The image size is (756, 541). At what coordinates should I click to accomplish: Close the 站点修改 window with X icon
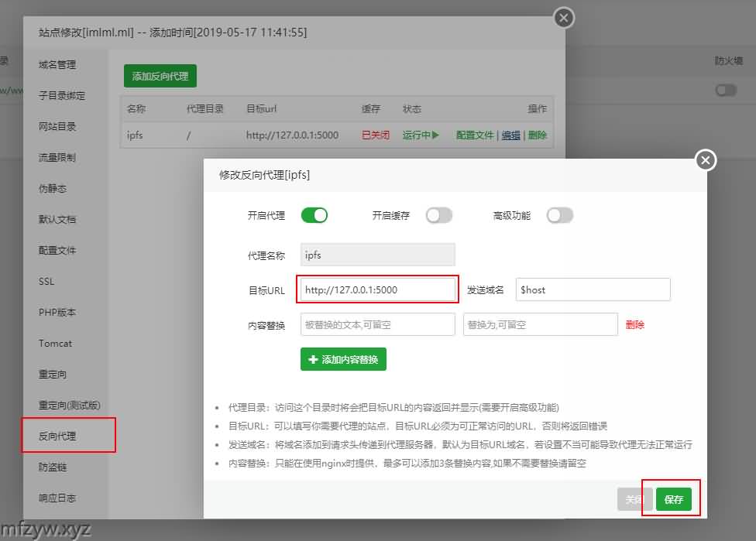tap(564, 17)
